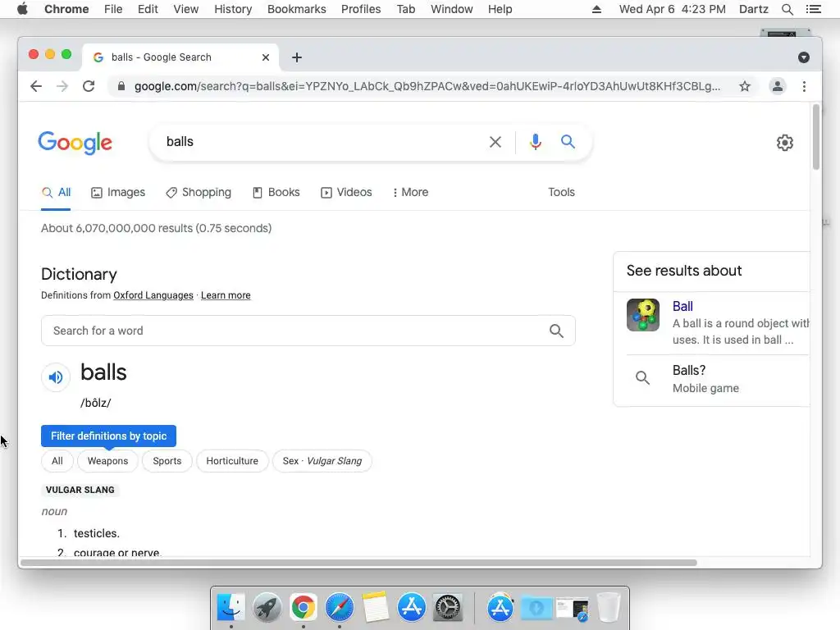Open the Profiles menu

[x=361, y=9]
